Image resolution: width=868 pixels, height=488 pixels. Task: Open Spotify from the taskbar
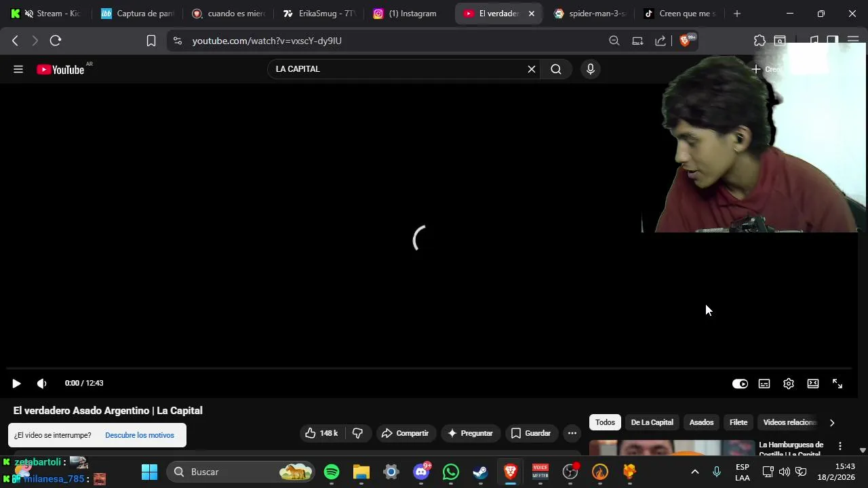coord(332,472)
